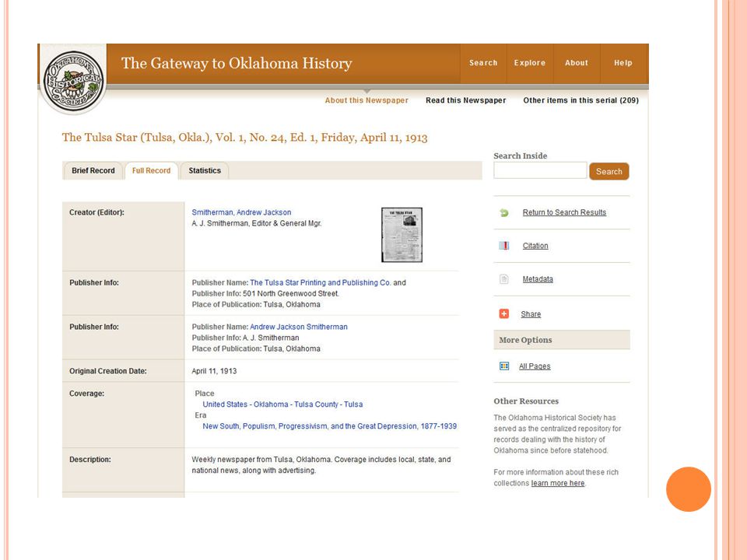Click the Metadata link

click(x=538, y=279)
